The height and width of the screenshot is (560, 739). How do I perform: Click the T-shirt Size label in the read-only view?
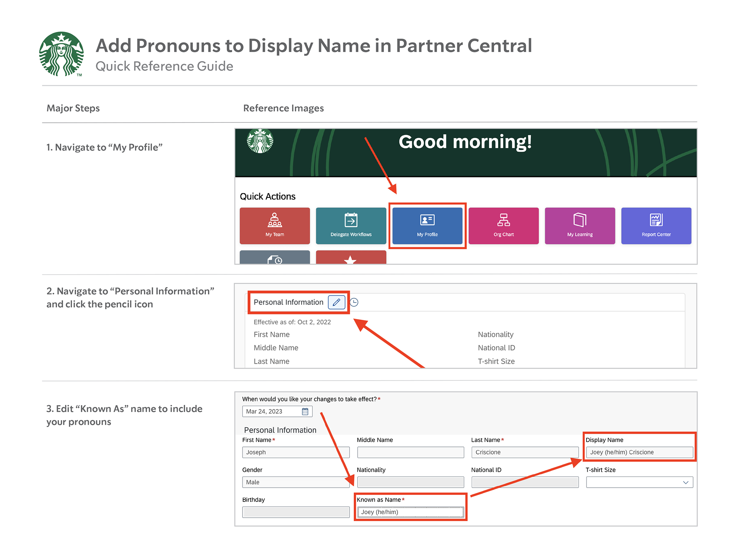(496, 361)
